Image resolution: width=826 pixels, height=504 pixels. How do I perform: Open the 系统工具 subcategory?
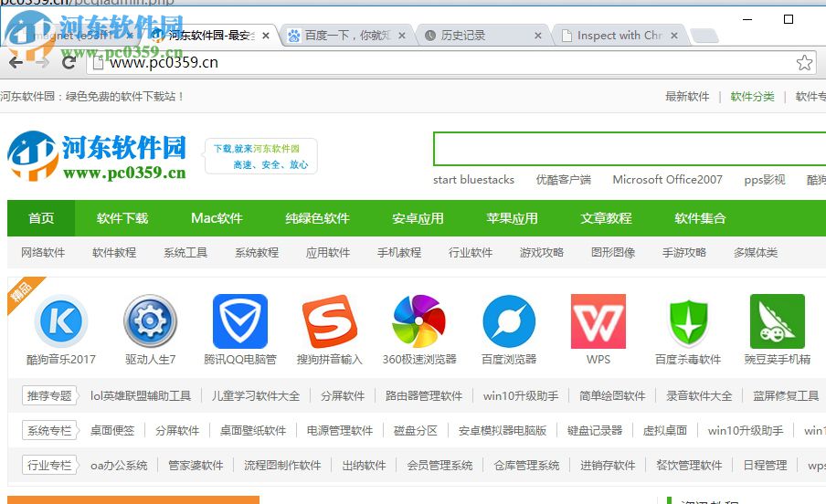[x=185, y=252]
